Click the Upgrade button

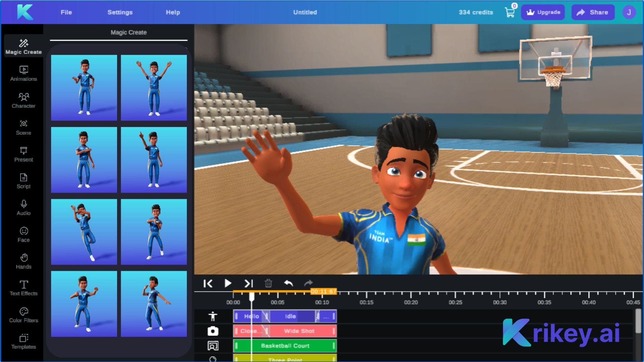tap(543, 12)
